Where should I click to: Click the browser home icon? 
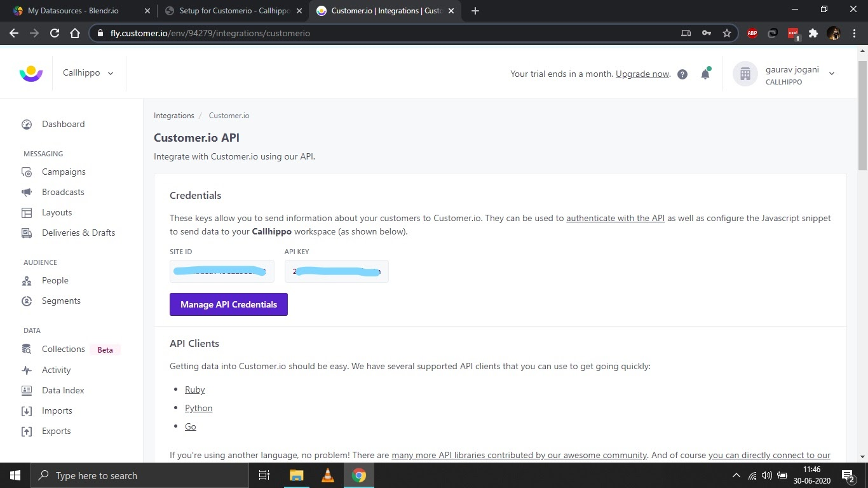click(75, 33)
